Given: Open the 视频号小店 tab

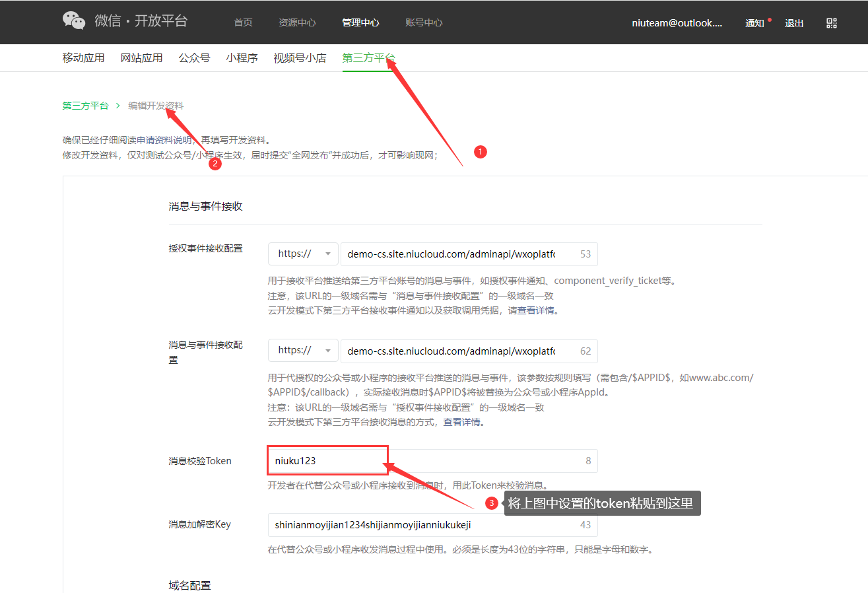Looking at the screenshot, I should (x=300, y=58).
